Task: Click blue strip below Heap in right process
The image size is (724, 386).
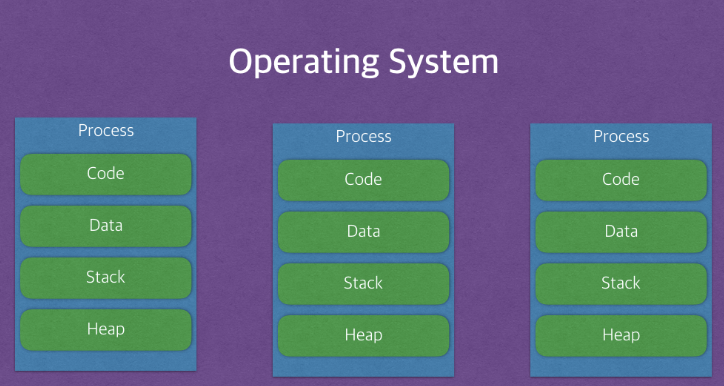Action: [x=621, y=367]
